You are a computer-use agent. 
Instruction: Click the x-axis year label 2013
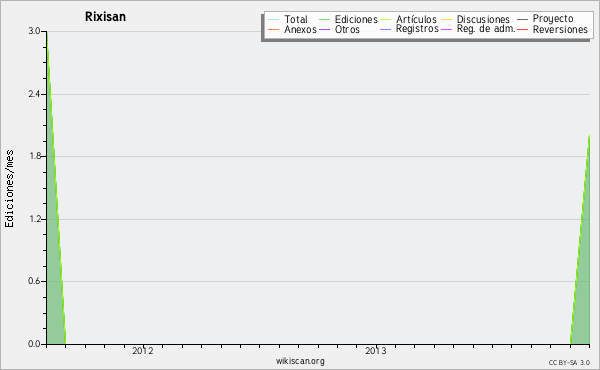click(x=376, y=351)
